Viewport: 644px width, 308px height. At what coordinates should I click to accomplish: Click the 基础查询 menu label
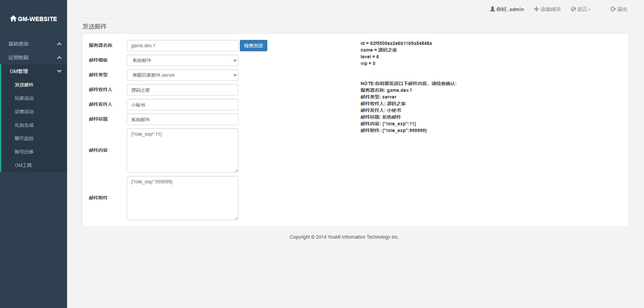(18, 44)
